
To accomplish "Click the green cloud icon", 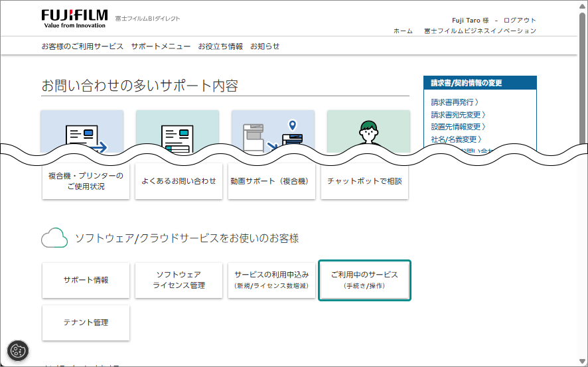I will click(54, 238).
